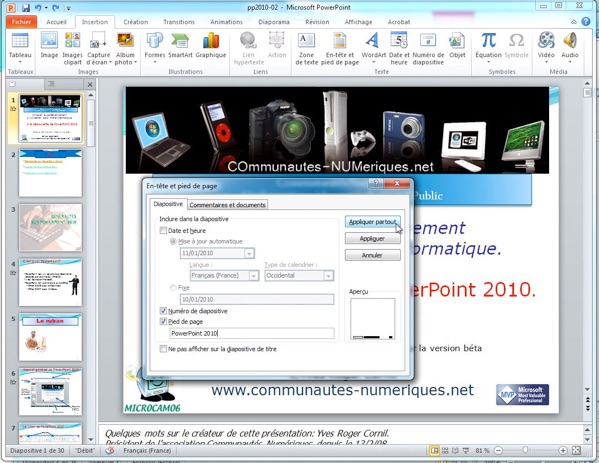Viewport: 599px width, 463px height.
Task: Switch to the Diaporama tab
Action: tap(274, 22)
